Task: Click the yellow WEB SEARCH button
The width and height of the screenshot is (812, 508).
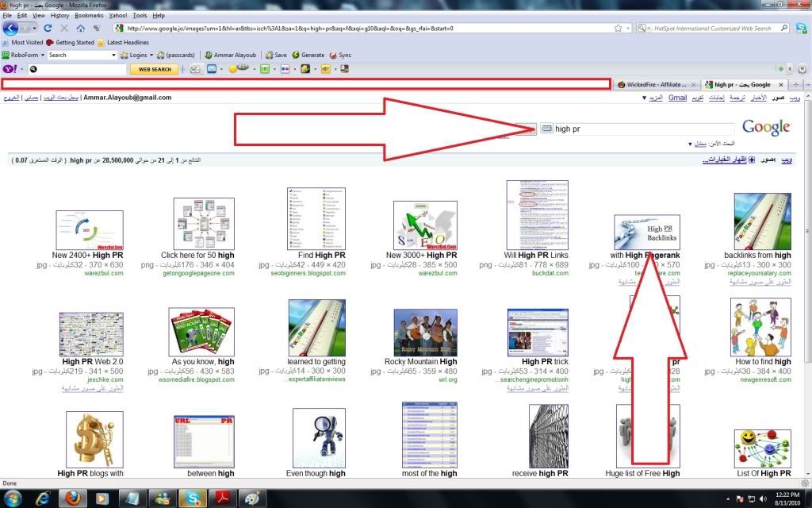Action: [x=155, y=69]
